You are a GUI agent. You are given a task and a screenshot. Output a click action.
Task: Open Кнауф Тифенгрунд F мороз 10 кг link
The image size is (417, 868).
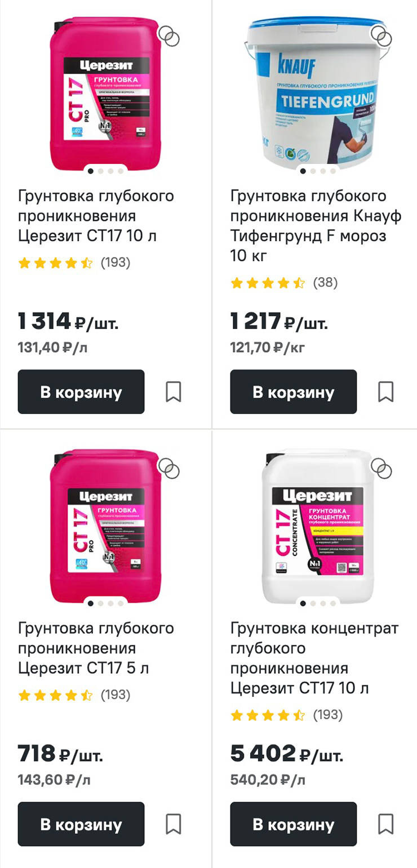click(308, 226)
